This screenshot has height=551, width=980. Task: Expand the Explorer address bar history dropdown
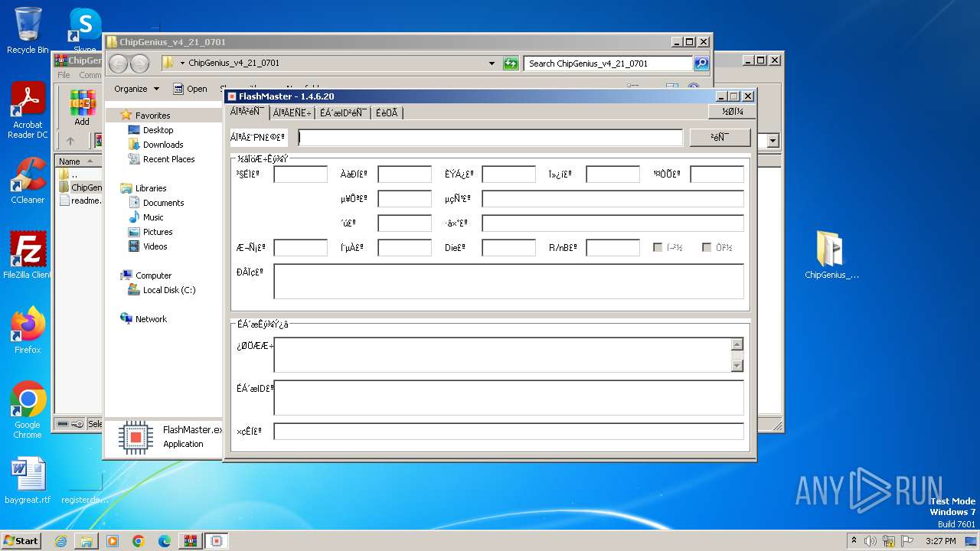tap(492, 64)
